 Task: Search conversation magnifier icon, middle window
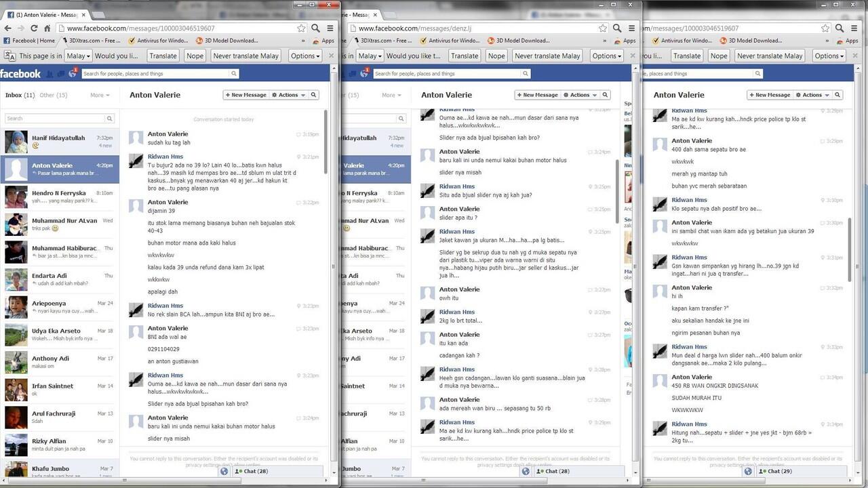pos(606,95)
